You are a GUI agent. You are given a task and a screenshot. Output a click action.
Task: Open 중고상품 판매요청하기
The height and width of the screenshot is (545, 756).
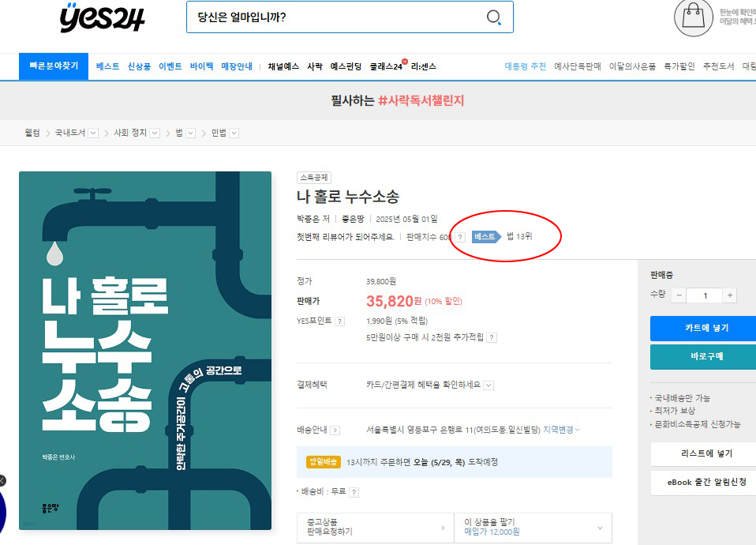tap(376, 528)
